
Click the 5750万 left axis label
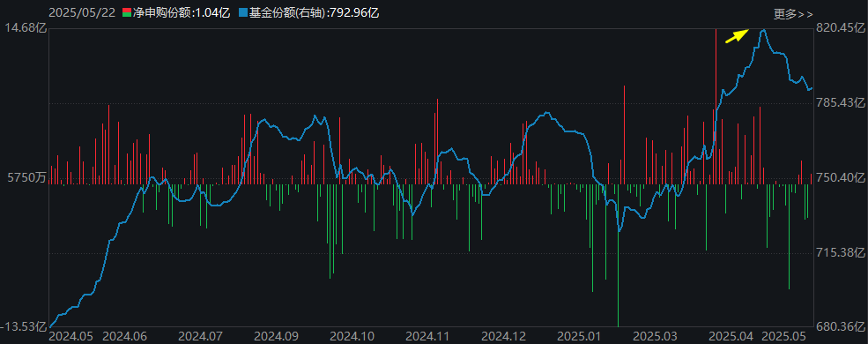tap(25, 177)
